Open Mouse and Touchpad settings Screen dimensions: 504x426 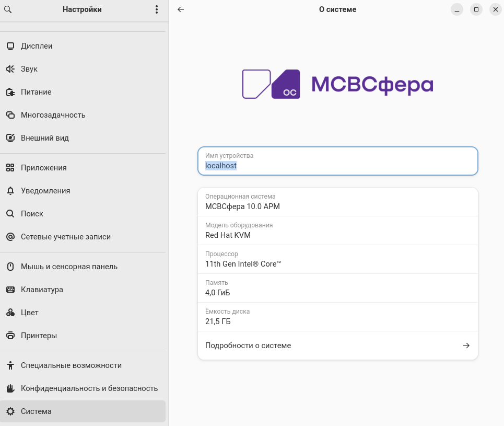click(69, 267)
